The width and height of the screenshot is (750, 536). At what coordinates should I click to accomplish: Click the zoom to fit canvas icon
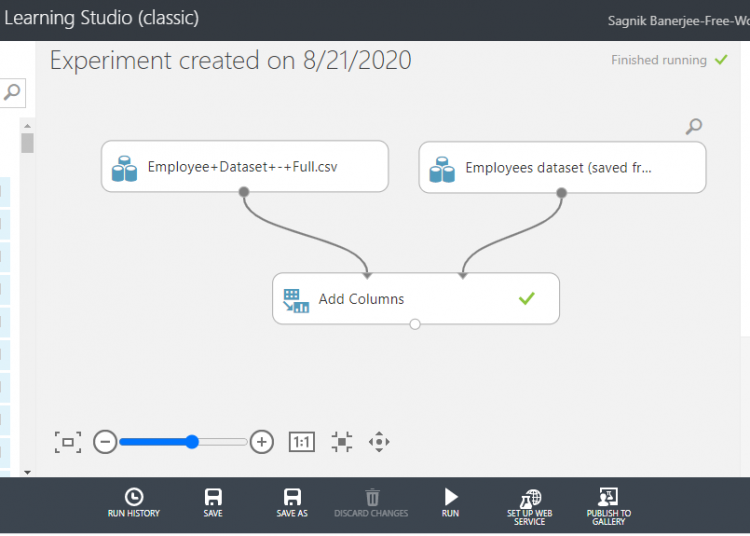pyautogui.click(x=68, y=442)
